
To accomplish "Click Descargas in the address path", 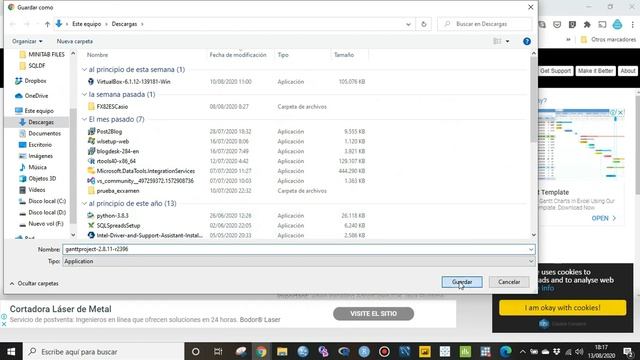I will (124, 24).
